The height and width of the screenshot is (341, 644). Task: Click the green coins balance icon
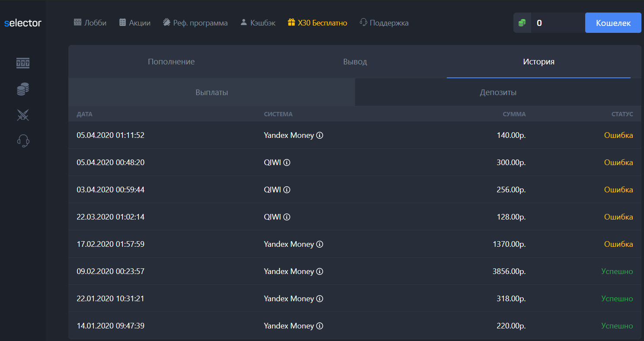click(522, 23)
